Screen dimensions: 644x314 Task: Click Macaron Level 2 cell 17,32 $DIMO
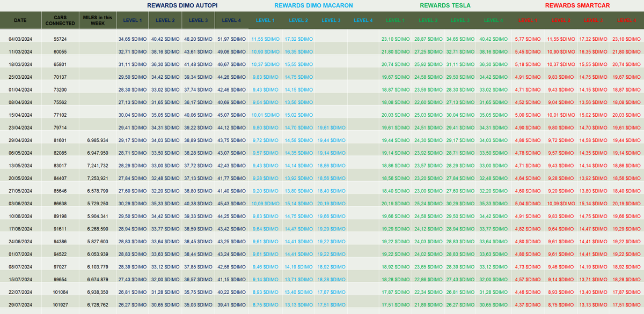point(298,39)
